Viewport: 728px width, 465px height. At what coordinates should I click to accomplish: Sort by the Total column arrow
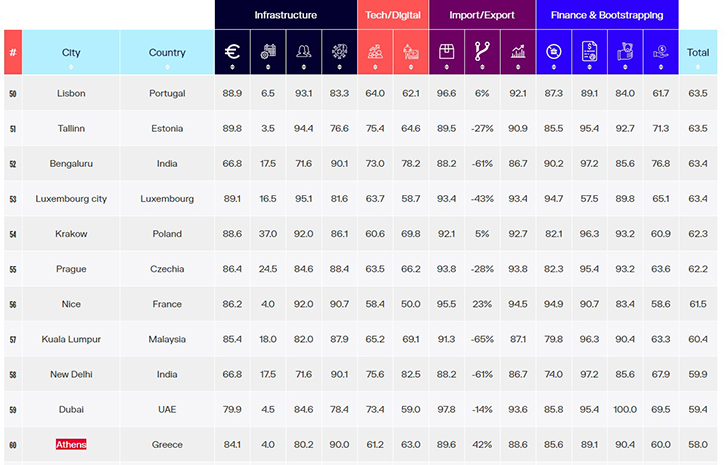point(698,67)
